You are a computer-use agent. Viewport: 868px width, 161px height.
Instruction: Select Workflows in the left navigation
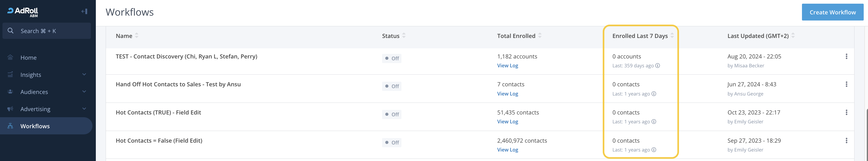click(x=35, y=126)
